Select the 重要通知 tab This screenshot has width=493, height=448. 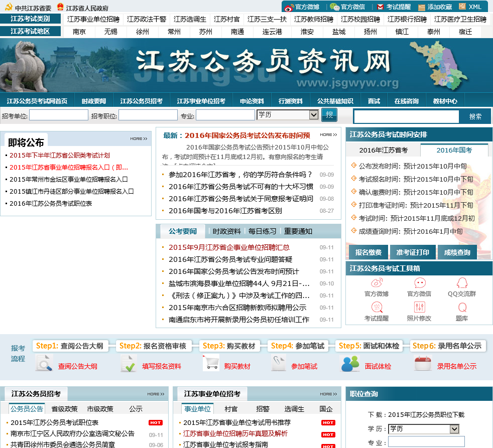298,232
